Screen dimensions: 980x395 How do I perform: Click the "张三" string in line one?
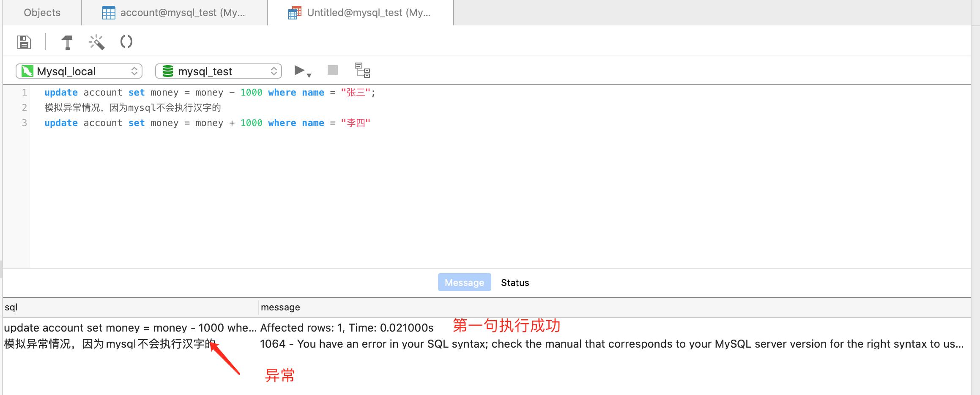click(x=356, y=92)
